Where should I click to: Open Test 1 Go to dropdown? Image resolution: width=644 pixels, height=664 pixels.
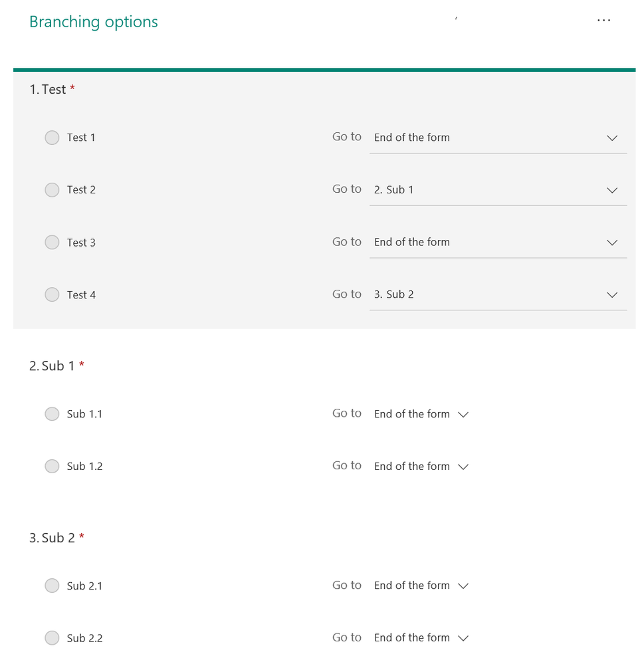(497, 138)
